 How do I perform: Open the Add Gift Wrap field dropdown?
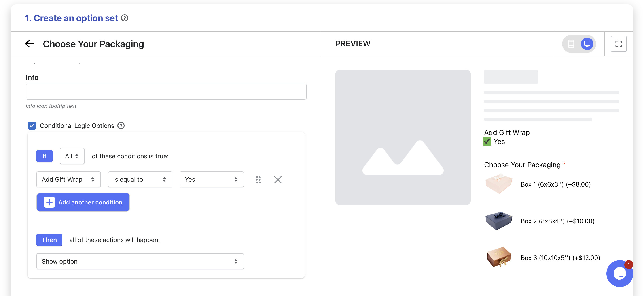(68, 179)
